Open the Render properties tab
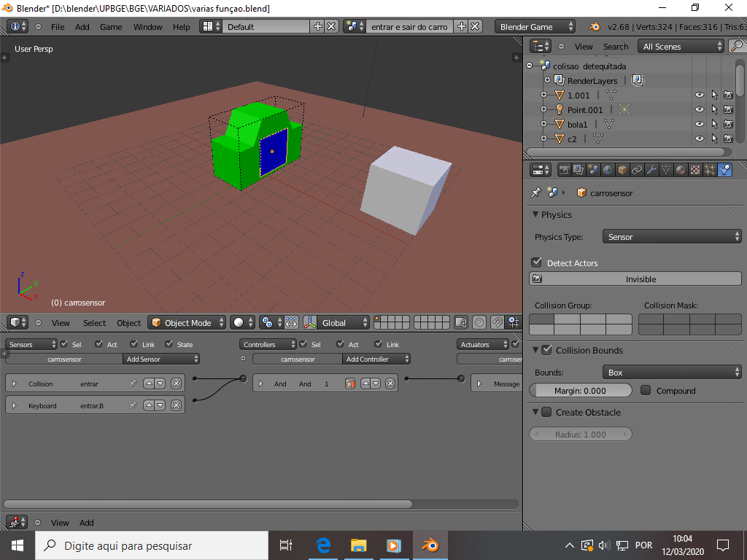The width and height of the screenshot is (747, 560). point(564,170)
